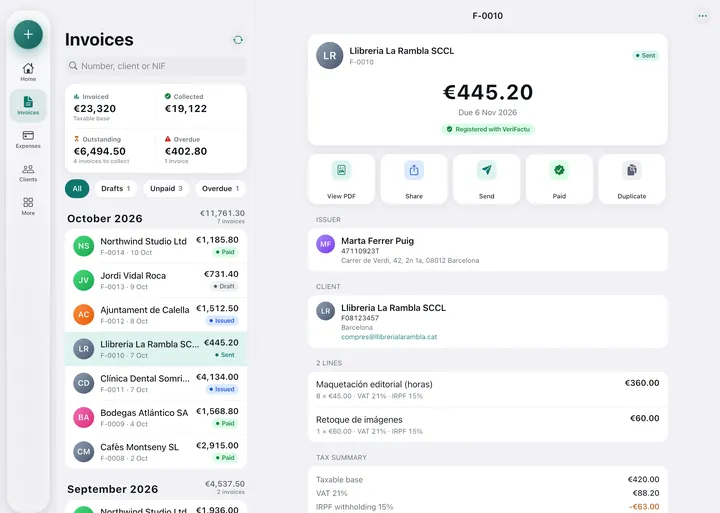Filter invoices by Drafts
The height and width of the screenshot is (513, 720).
[x=116, y=189]
